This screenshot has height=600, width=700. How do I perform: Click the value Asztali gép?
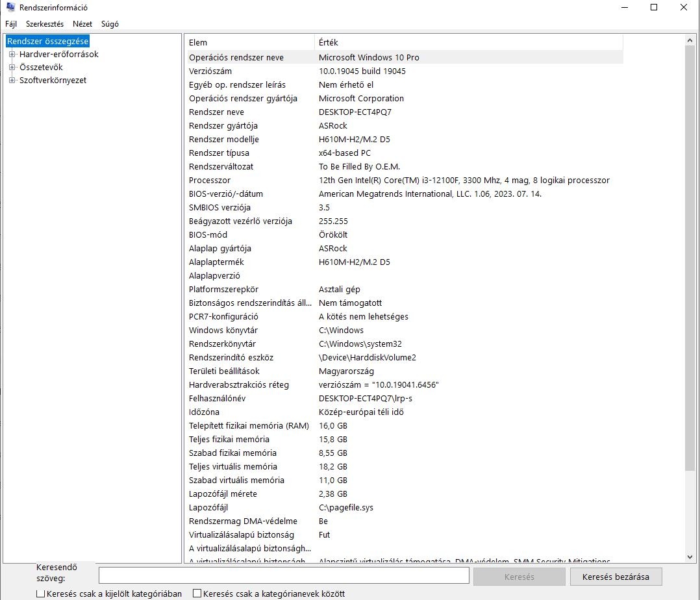click(x=339, y=290)
